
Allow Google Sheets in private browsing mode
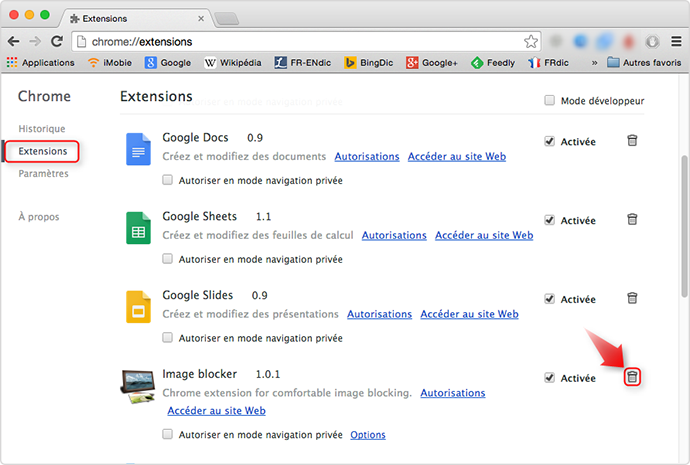pos(167,259)
